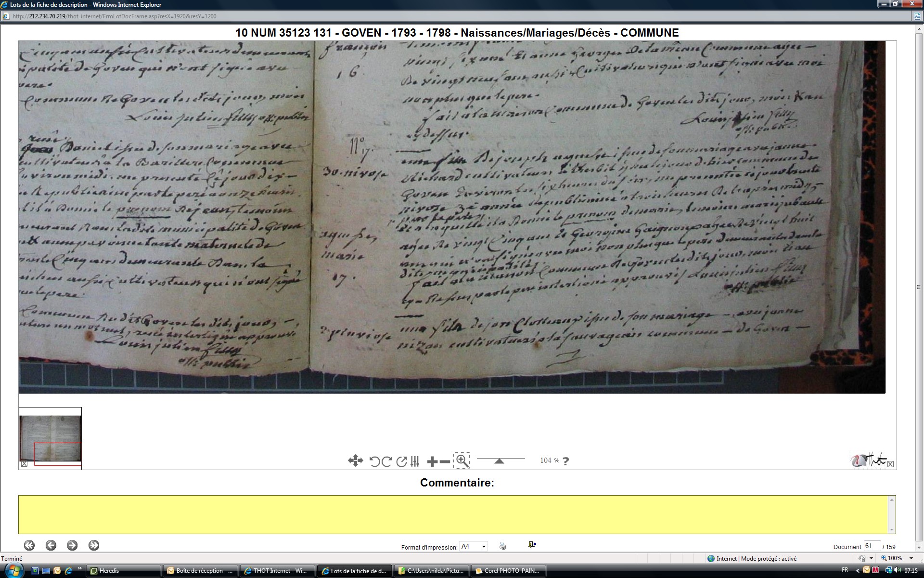Zoom in with the plus icon

432,461
